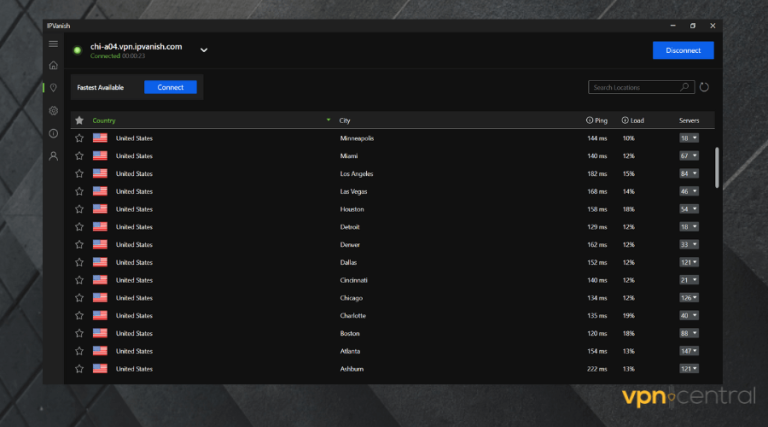Open the Locations pin icon in sidebar
The width and height of the screenshot is (768, 427).
[x=53, y=88]
